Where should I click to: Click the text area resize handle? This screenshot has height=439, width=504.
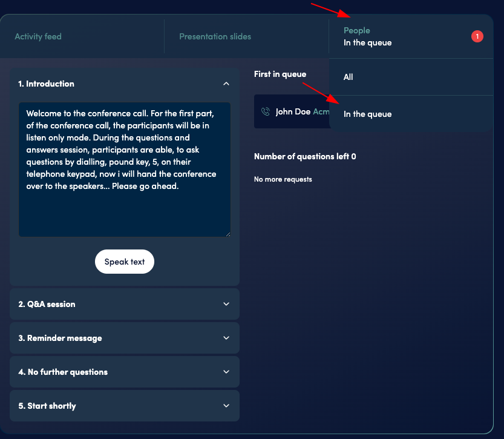coord(227,234)
